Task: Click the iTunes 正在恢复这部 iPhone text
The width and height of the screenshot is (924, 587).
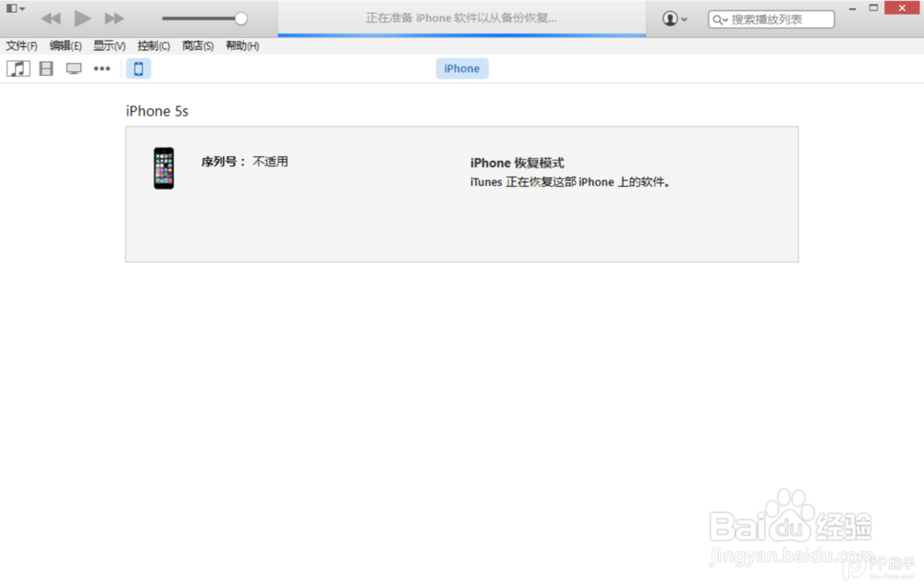Action: [x=570, y=182]
